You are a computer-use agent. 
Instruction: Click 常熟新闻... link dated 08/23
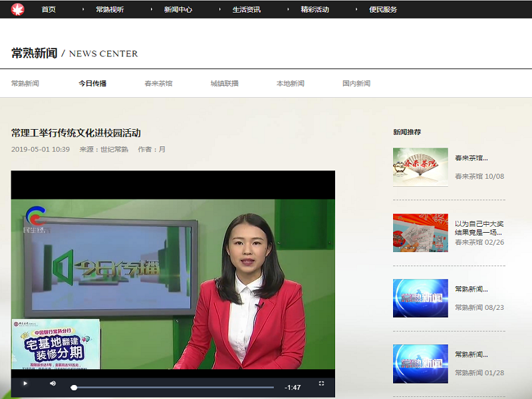click(471, 289)
